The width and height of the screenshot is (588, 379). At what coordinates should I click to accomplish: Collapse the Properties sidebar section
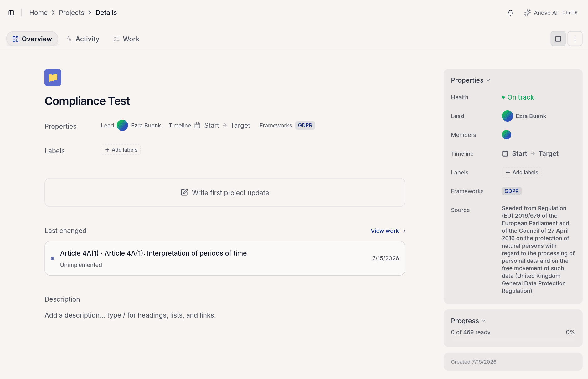470,80
